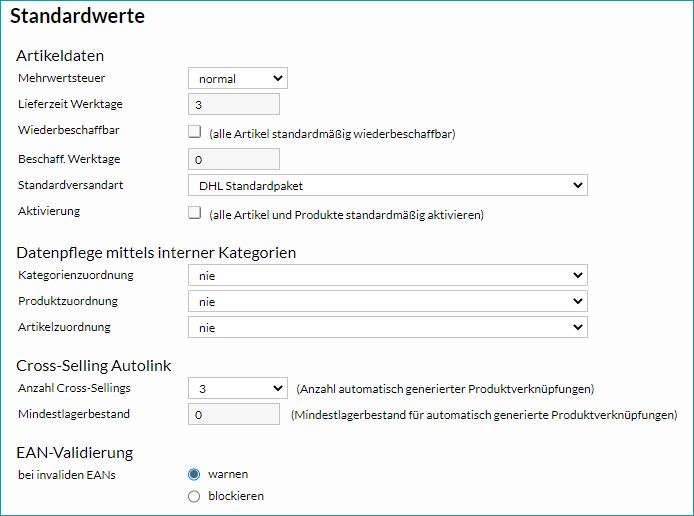Image resolution: width=694 pixels, height=516 pixels.
Task: Click the Kategorienzuordnung label
Action: 76,275
